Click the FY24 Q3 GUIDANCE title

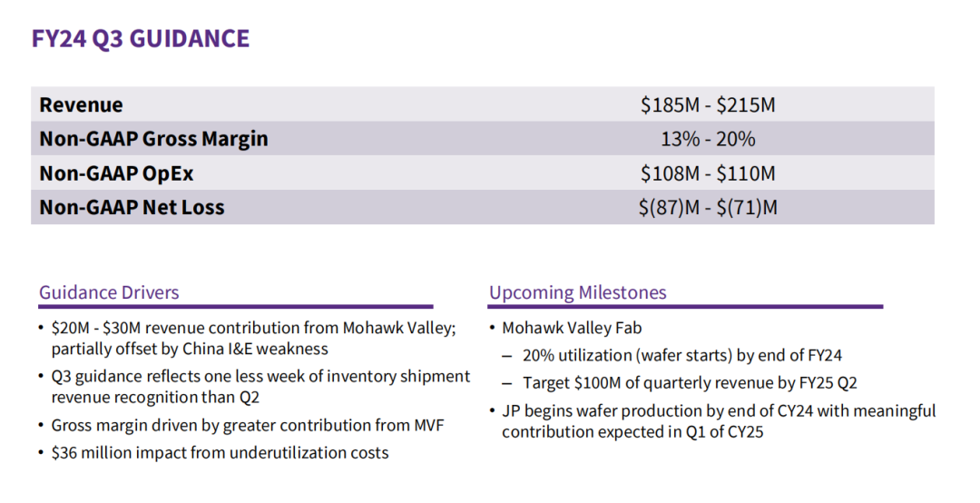[141, 39]
